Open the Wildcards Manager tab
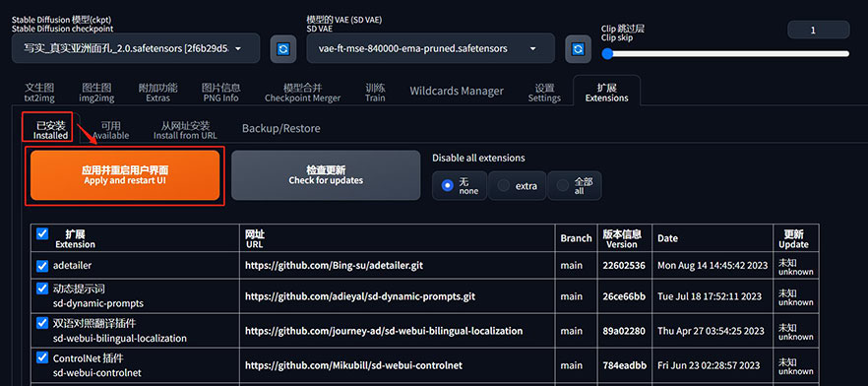This screenshot has height=386, width=868. pos(457,91)
